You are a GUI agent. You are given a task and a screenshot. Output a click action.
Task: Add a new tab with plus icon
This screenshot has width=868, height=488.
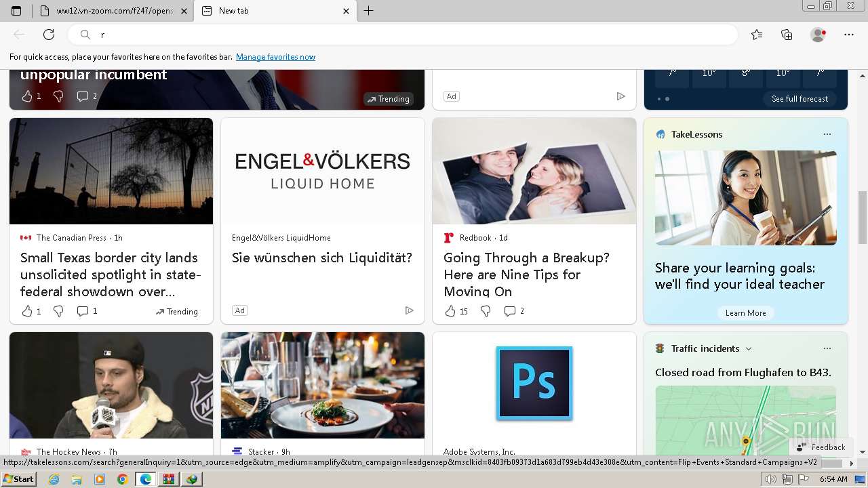(x=368, y=11)
